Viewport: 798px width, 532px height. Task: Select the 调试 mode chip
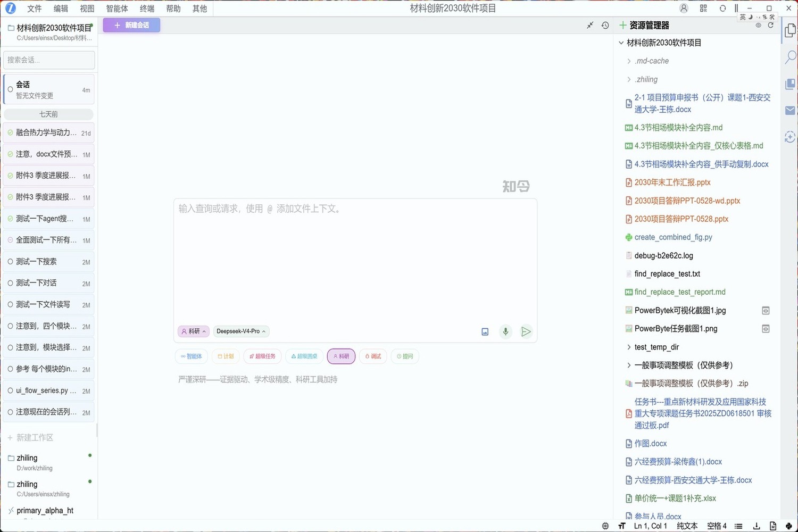[373, 356]
